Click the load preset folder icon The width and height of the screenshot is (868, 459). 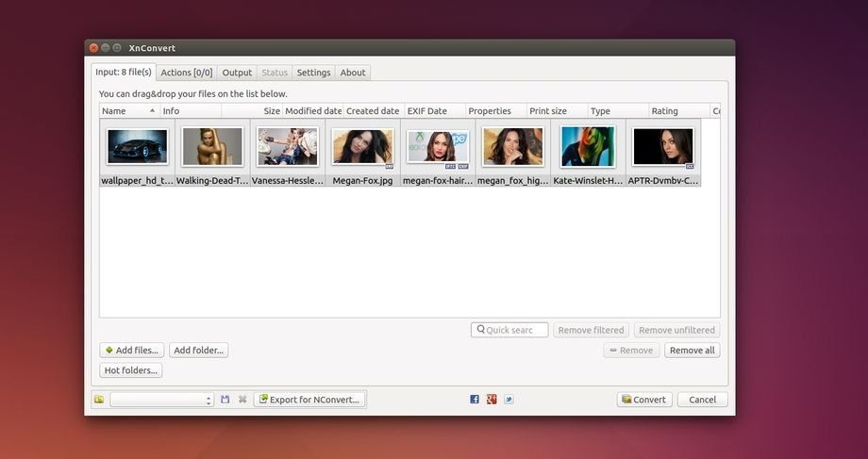pyautogui.click(x=99, y=400)
